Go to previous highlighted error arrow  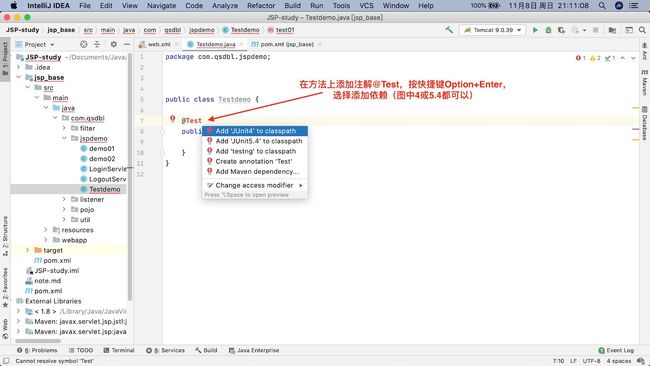[623, 58]
